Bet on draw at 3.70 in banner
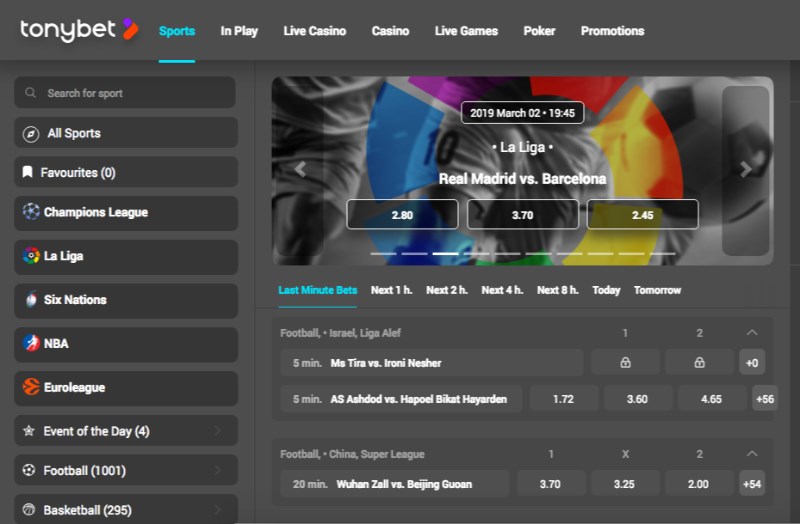The height and width of the screenshot is (524, 800). pyautogui.click(x=522, y=214)
